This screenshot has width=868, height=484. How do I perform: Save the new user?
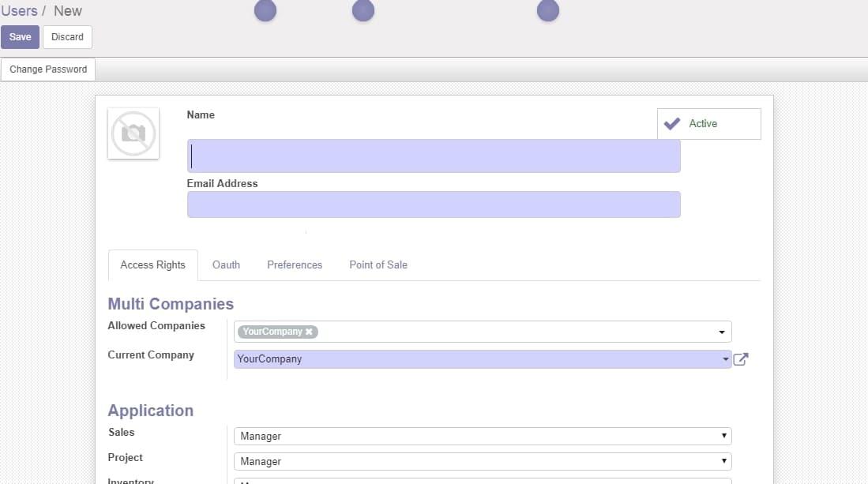point(20,37)
